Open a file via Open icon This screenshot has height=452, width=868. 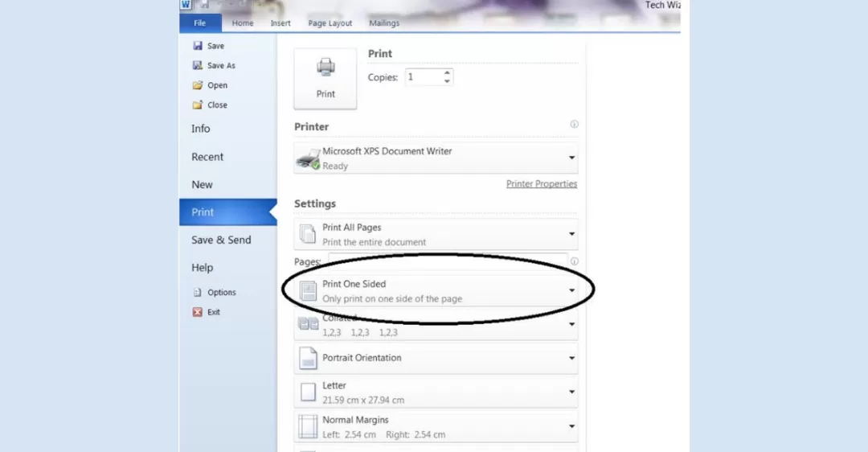(x=198, y=85)
